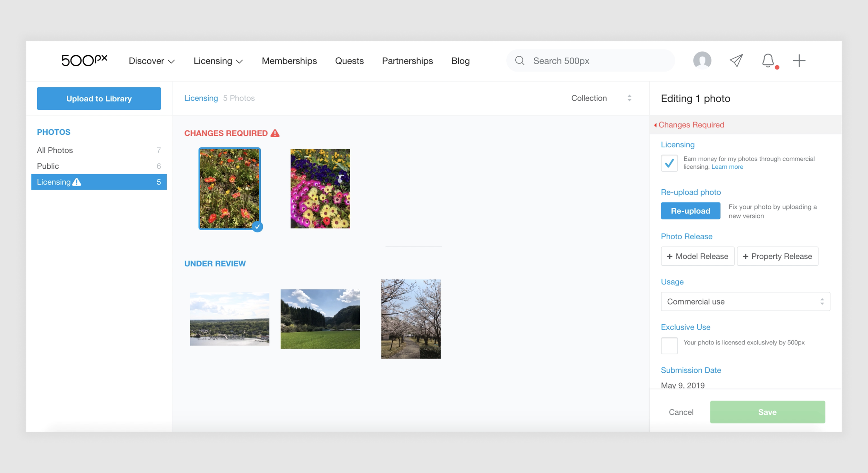Click the search magnifier icon

point(519,61)
